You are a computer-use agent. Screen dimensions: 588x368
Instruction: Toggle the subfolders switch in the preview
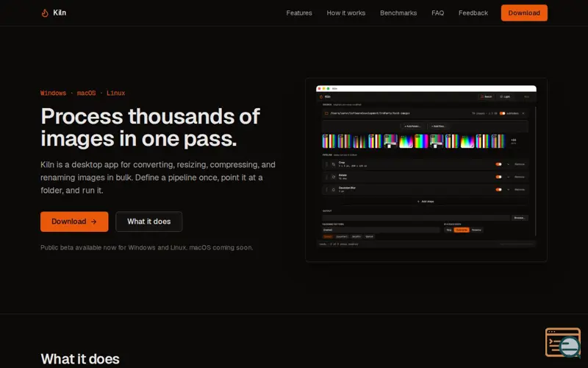pos(502,113)
